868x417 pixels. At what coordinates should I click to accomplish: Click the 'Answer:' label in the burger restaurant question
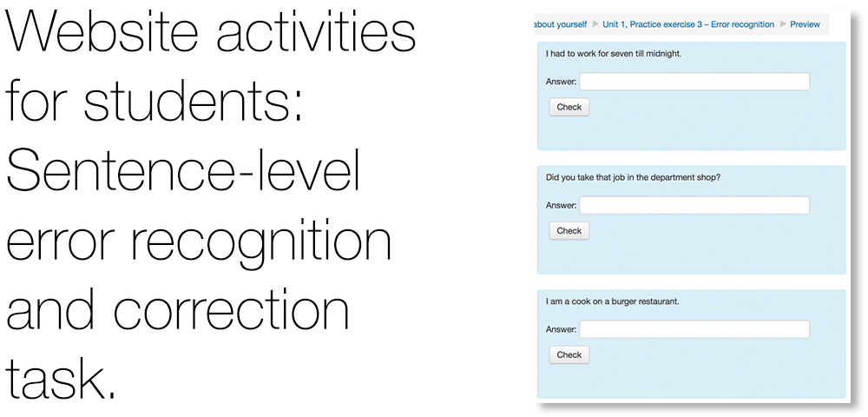[562, 329]
